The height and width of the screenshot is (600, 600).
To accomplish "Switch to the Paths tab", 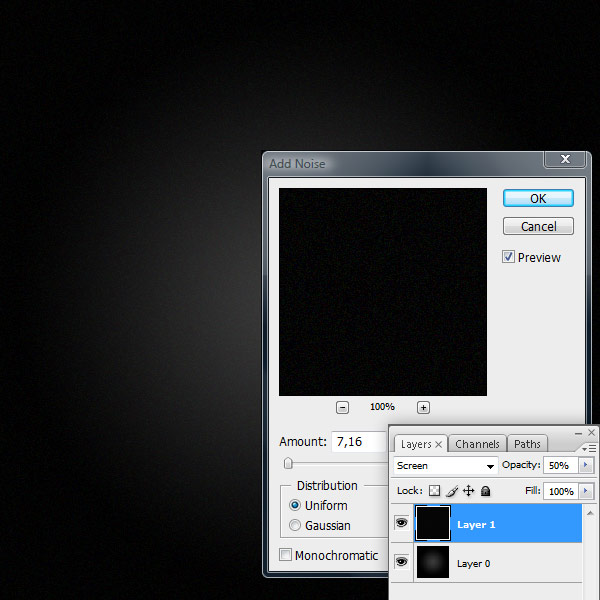I will (527, 444).
